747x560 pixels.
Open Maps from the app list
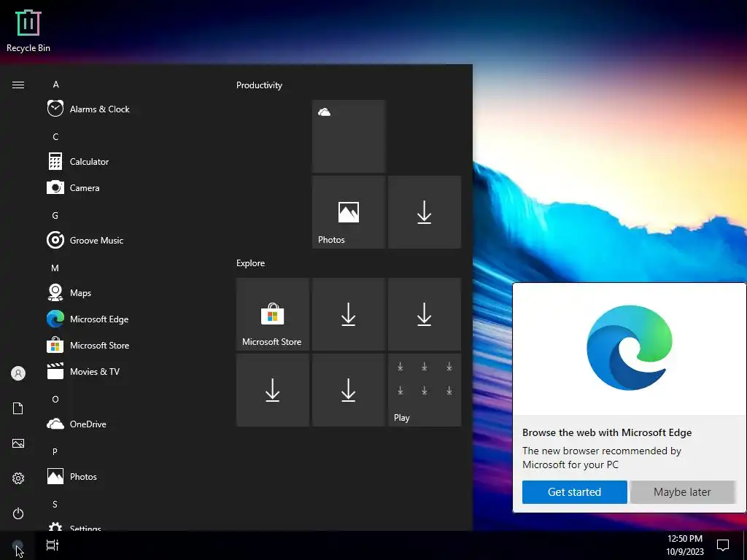[x=69, y=292]
